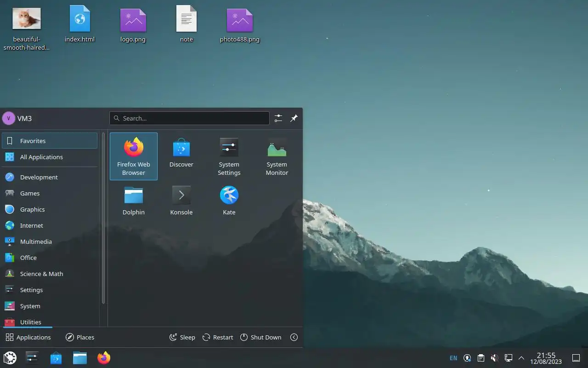Open Kate text editor
Image resolution: width=588 pixels, height=368 pixels.
(x=229, y=200)
